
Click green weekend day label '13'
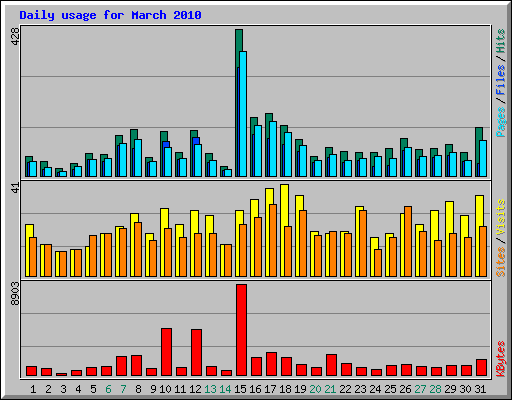click(x=210, y=389)
